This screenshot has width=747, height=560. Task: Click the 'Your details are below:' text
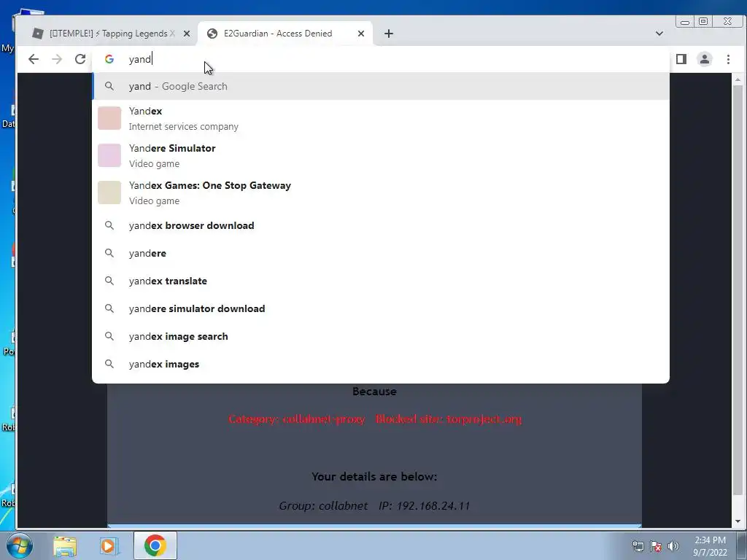(374, 477)
